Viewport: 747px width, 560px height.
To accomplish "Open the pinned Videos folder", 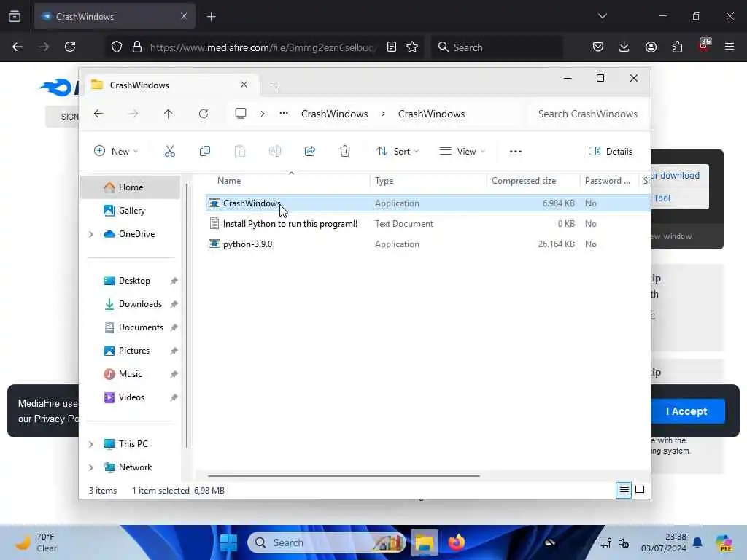I will (x=130, y=397).
